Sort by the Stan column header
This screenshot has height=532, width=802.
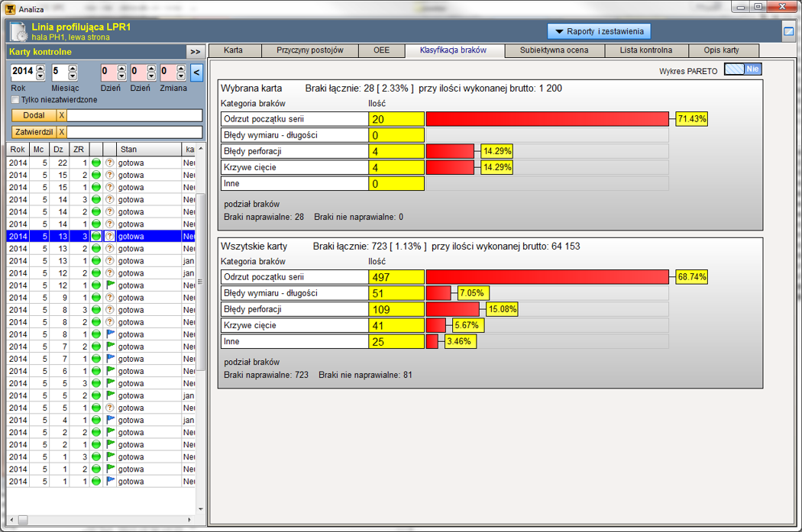point(148,150)
